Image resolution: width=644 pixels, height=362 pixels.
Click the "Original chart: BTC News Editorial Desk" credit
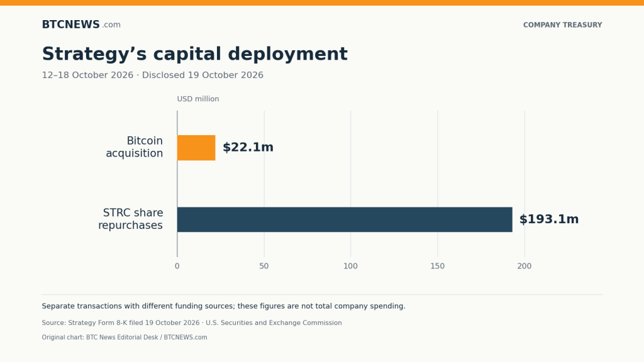coord(125,337)
